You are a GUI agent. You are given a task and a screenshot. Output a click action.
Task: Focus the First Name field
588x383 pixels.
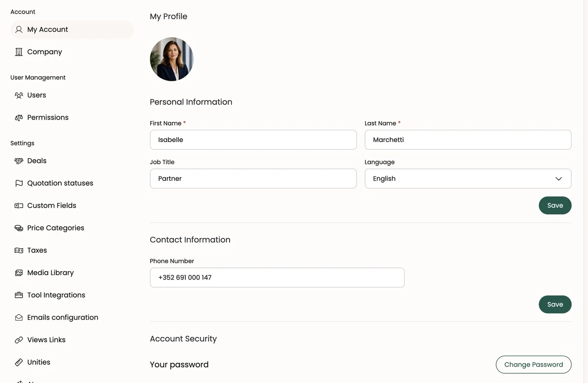click(x=253, y=140)
